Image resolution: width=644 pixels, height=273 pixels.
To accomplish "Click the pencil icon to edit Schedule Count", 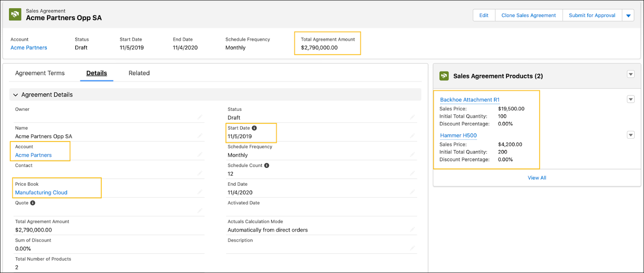I will (413, 173).
